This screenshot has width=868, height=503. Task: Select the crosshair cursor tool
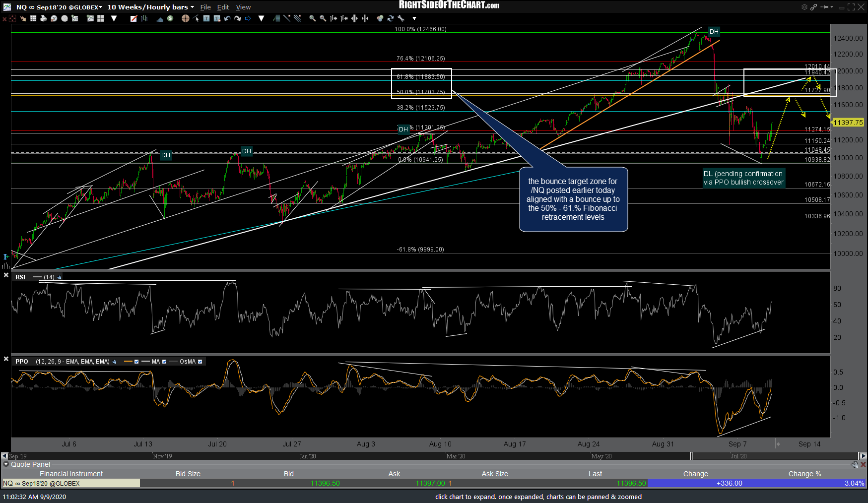coord(185,18)
